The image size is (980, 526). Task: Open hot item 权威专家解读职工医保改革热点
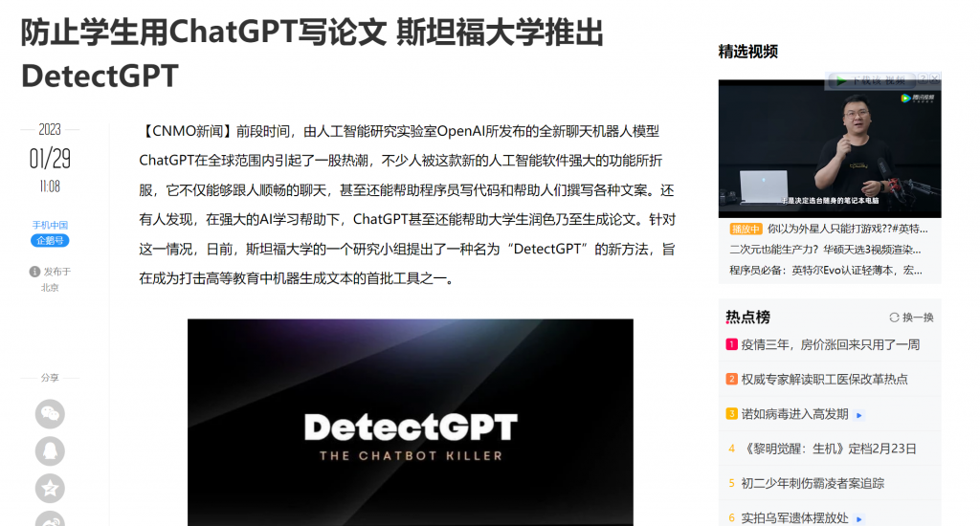tap(824, 379)
